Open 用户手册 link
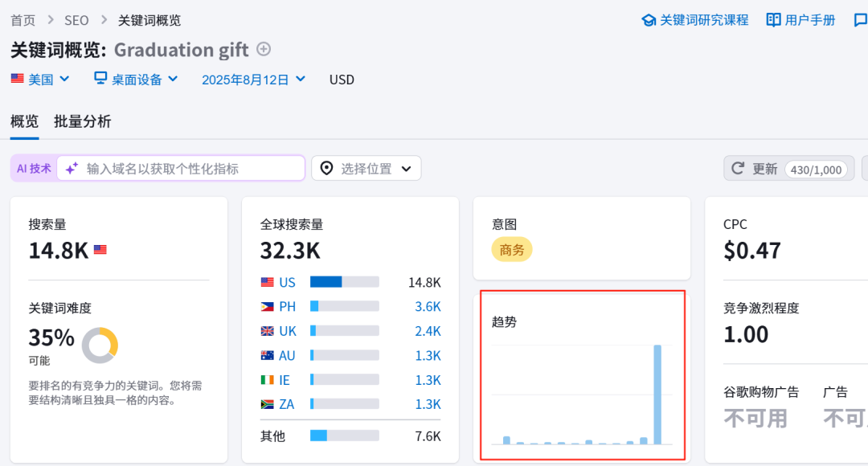This screenshot has width=868, height=466. click(801, 20)
